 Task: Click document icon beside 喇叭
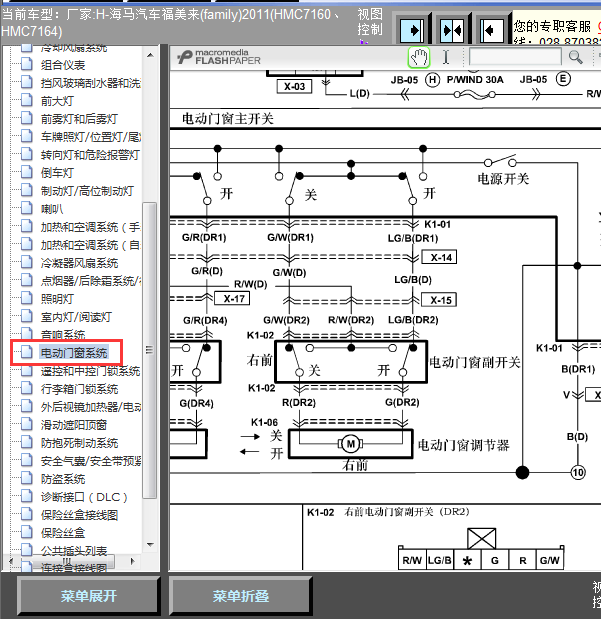click(26, 208)
